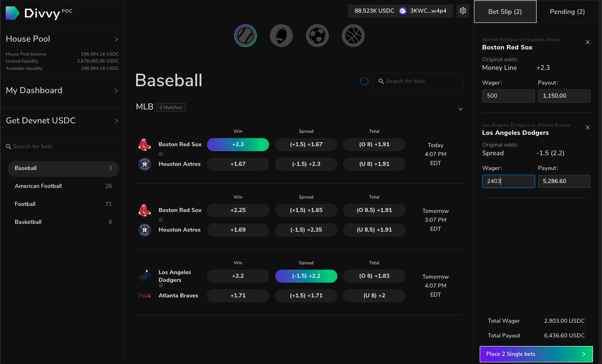Click Astros logo in tomorrow's 3:07 PM match
Image resolution: width=602 pixels, height=364 pixels.
(145, 230)
